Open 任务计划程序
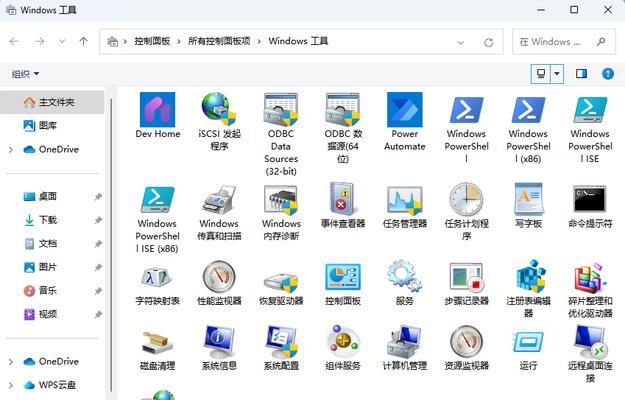 click(x=466, y=199)
